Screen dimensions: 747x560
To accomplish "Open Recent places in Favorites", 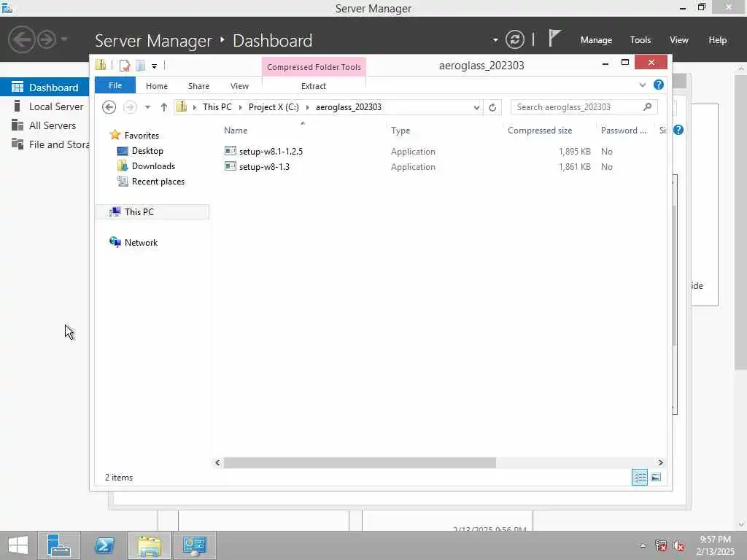I will pyautogui.click(x=158, y=182).
